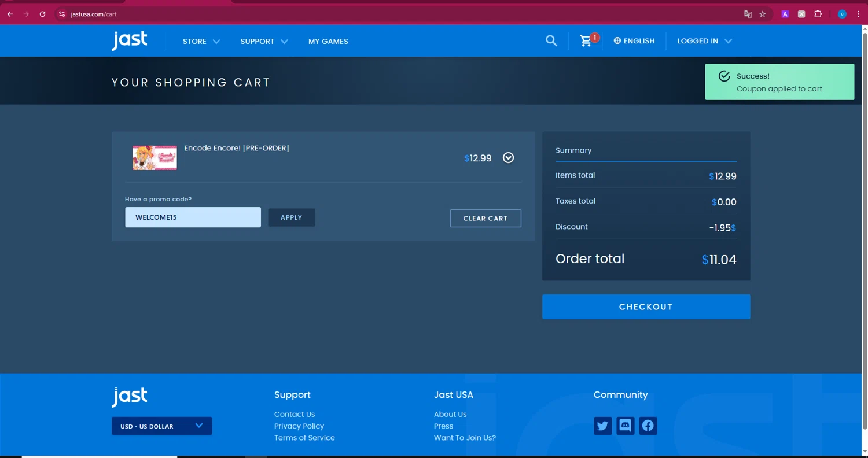The width and height of the screenshot is (868, 458).
Task: Open the browser extensions puzzle icon
Action: pos(818,14)
